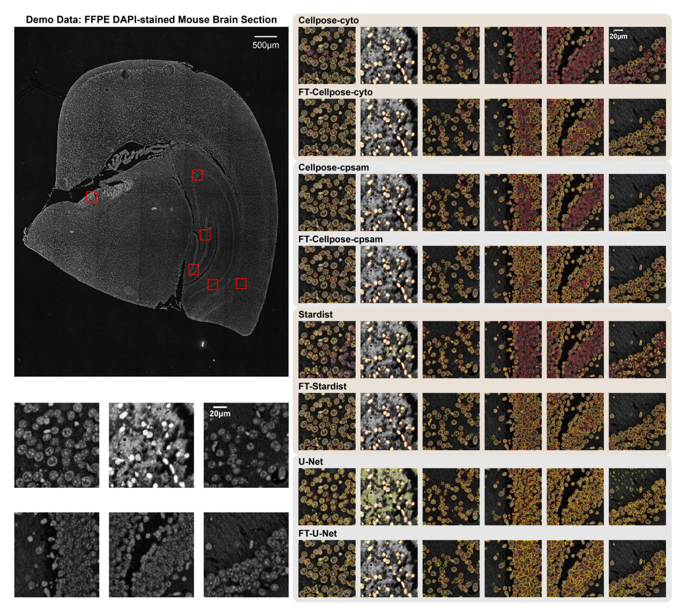686x616 pixels.
Task: Open last thumbnail in FT-Cellpose-cpsam row
Action: pyautogui.click(x=637, y=274)
